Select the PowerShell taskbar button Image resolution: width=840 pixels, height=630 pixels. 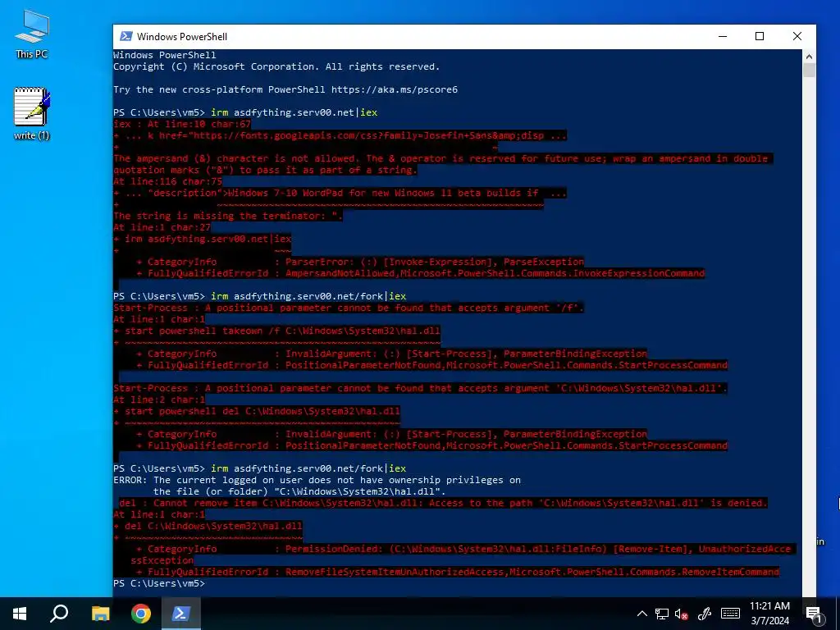pyautogui.click(x=180, y=614)
